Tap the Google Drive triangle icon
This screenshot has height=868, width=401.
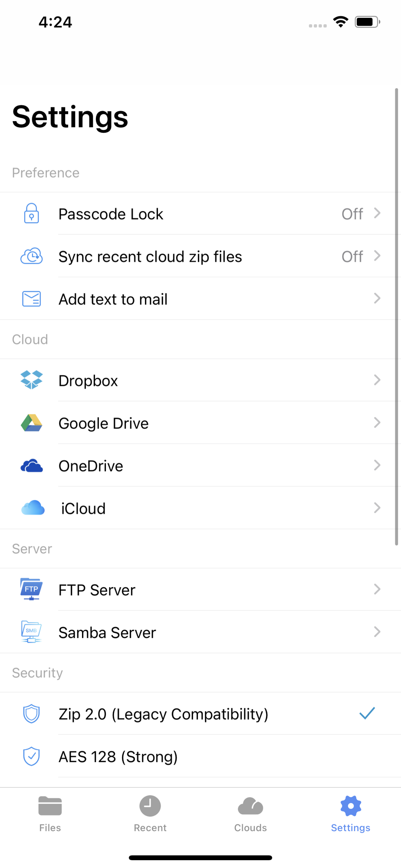(x=32, y=423)
